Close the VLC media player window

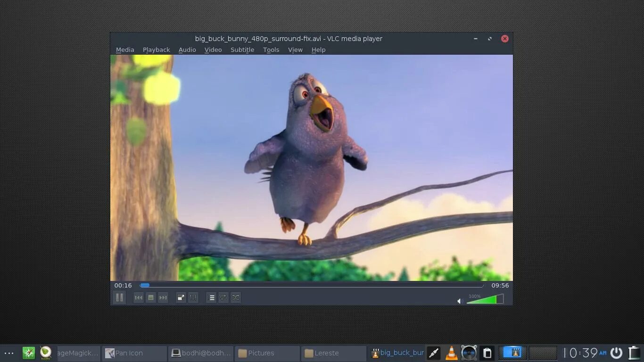tap(505, 39)
